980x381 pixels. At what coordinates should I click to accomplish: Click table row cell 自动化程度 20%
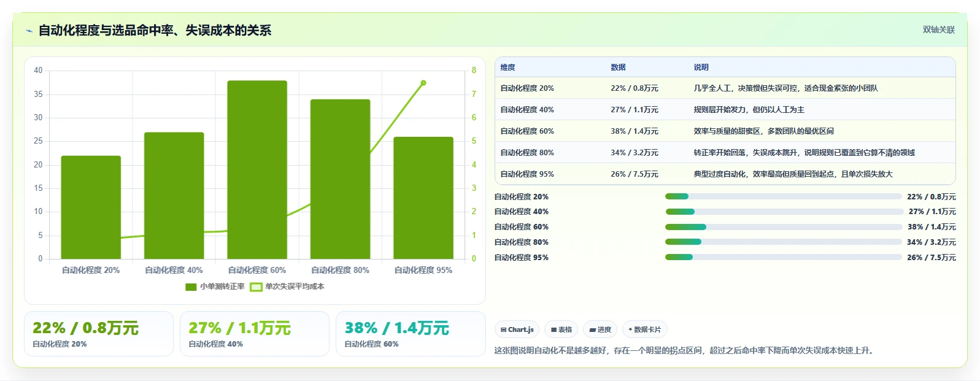pos(527,88)
